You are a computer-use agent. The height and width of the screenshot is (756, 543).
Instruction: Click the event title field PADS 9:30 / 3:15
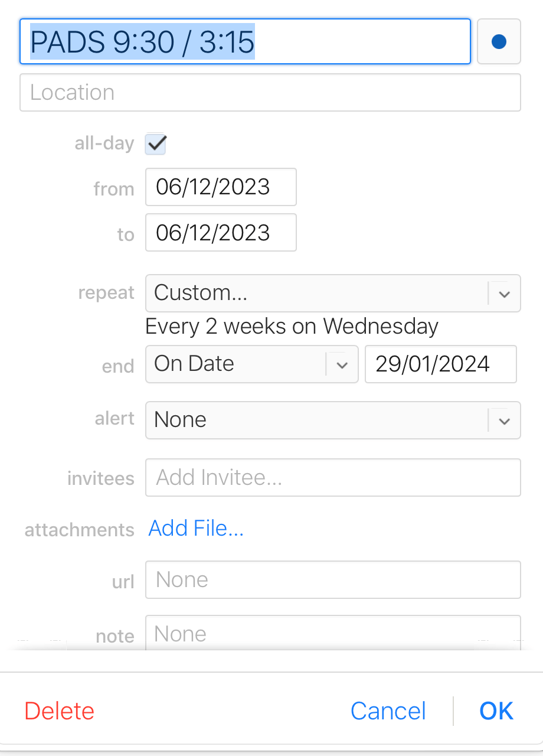click(245, 42)
